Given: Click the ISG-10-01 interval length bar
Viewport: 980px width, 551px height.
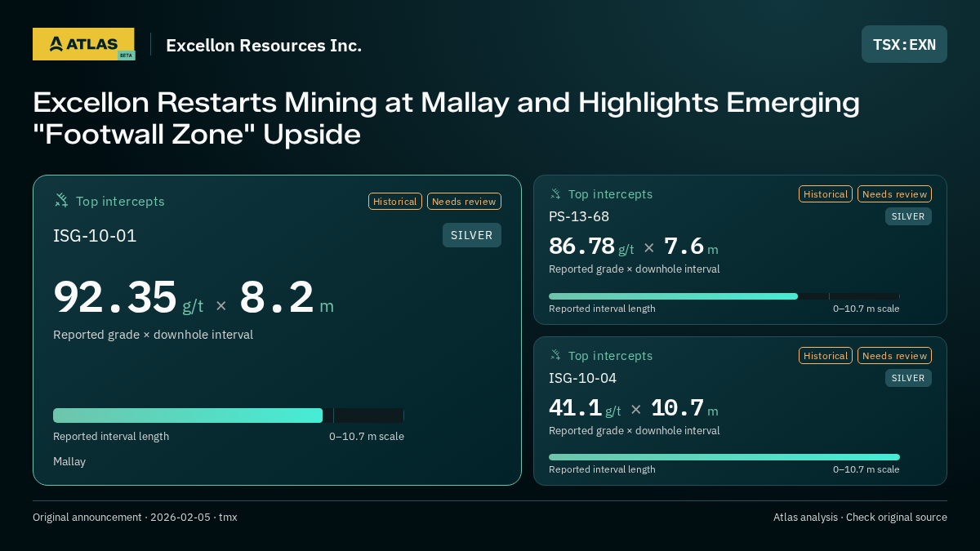Looking at the screenshot, I should (x=229, y=415).
